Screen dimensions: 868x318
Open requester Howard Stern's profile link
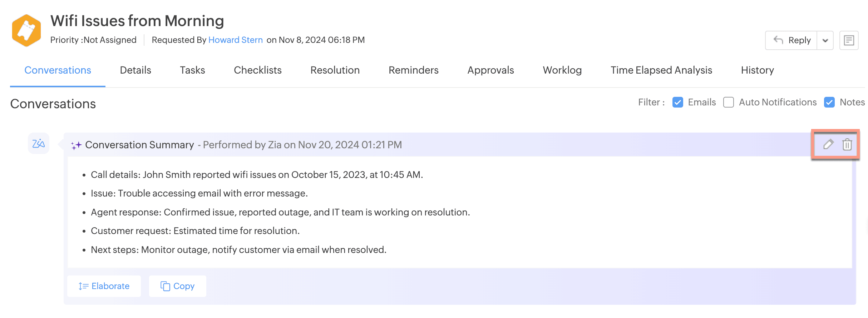pos(235,40)
